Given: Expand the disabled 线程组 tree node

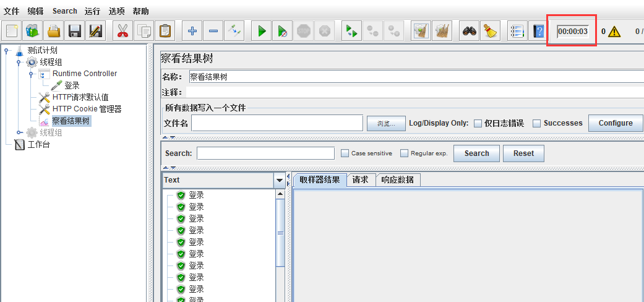Looking at the screenshot, I should 19,132.
